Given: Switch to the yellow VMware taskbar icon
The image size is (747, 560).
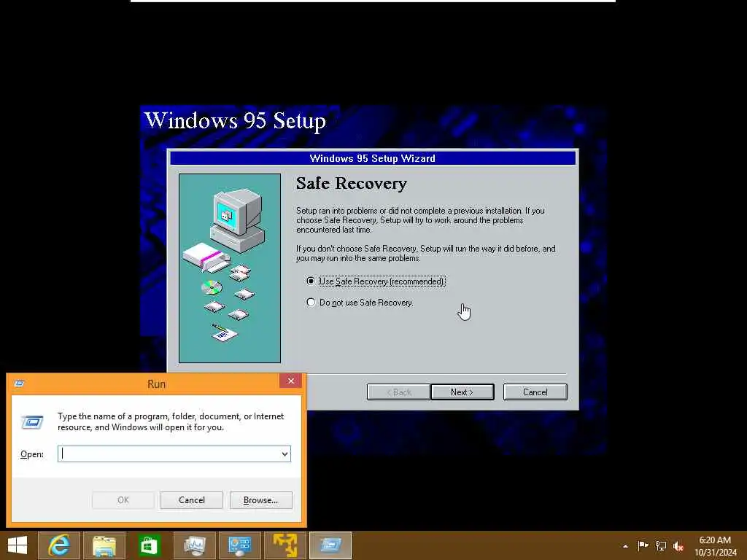Looking at the screenshot, I should pyautogui.click(x=285, y=545).
